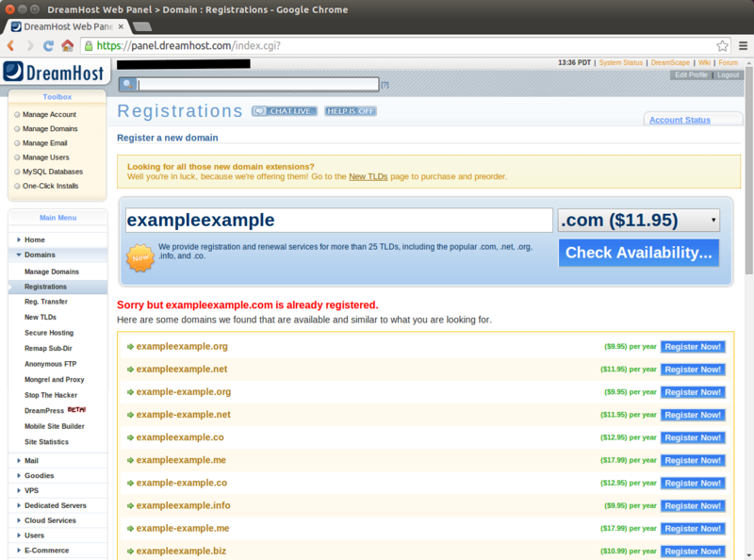Click the [?] help link by the search box
Screen dimensions: 754x560
tap(385, 85)
